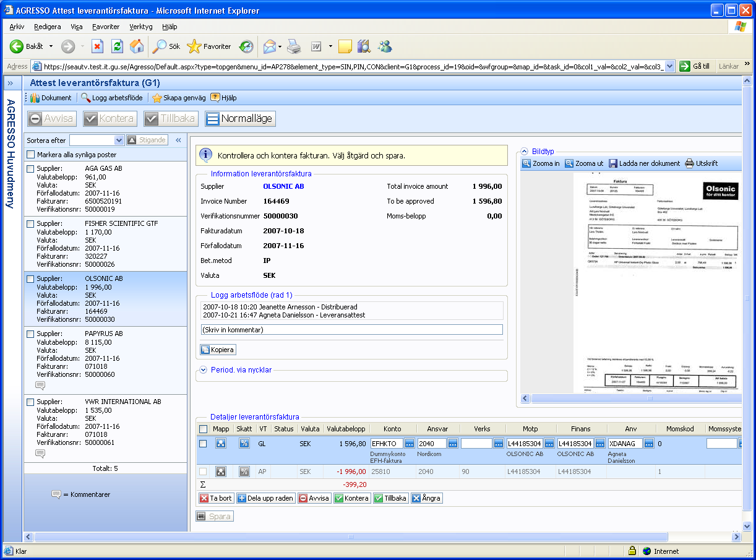This screenshot has height=560, width=756.
Task: Click the Mapp icon in the GL row
Action: pyautogui.click(x=221, y=444)
